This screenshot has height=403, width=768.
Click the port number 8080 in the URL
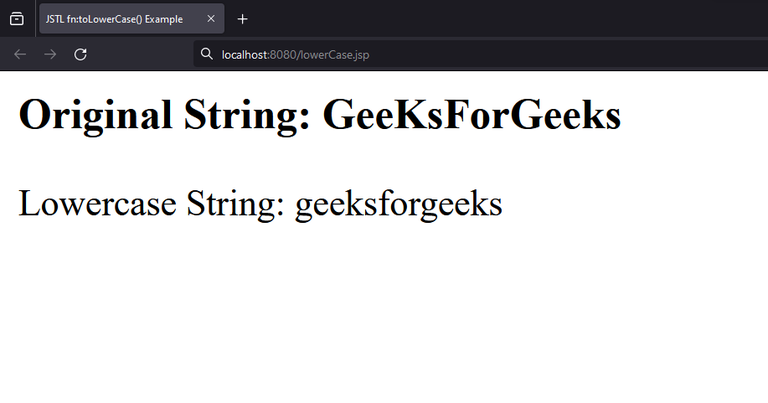click(x=283, y=54)
